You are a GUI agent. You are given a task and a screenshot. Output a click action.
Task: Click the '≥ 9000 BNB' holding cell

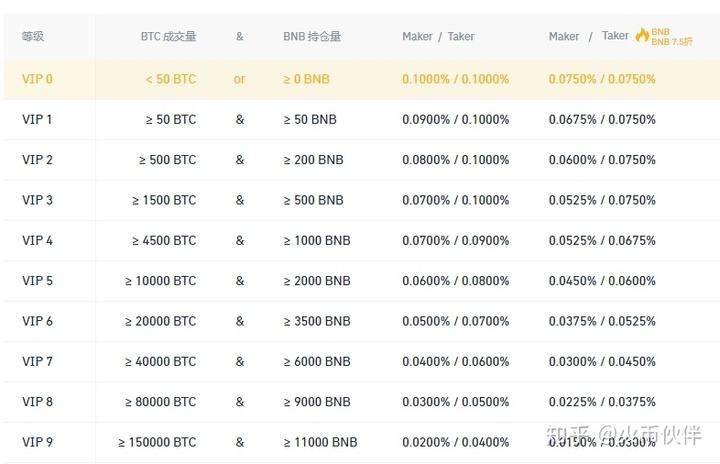(x=317, y=402)
